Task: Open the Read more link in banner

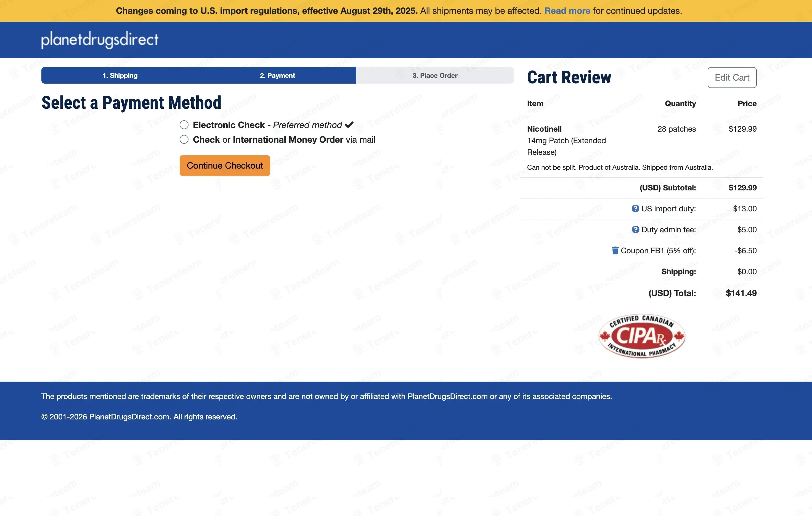Action: [x=567, y=11]
